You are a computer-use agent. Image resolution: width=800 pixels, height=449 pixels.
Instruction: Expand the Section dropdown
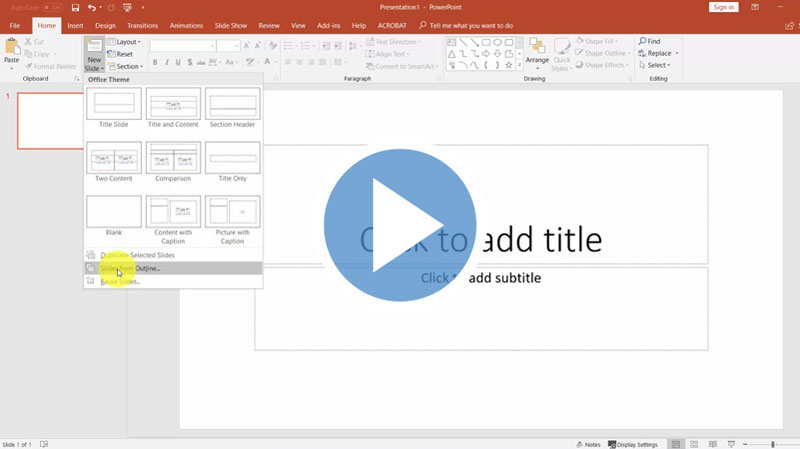(126, 66)
